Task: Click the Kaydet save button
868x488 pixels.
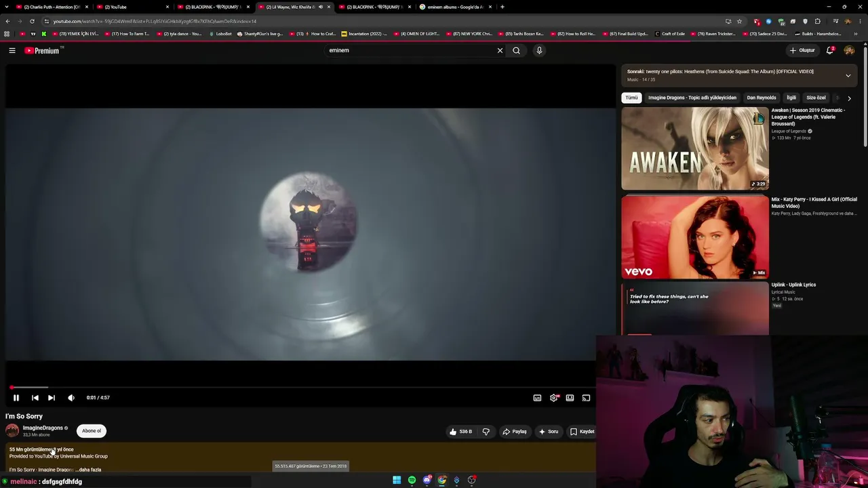Action: [x=583, y=431]
